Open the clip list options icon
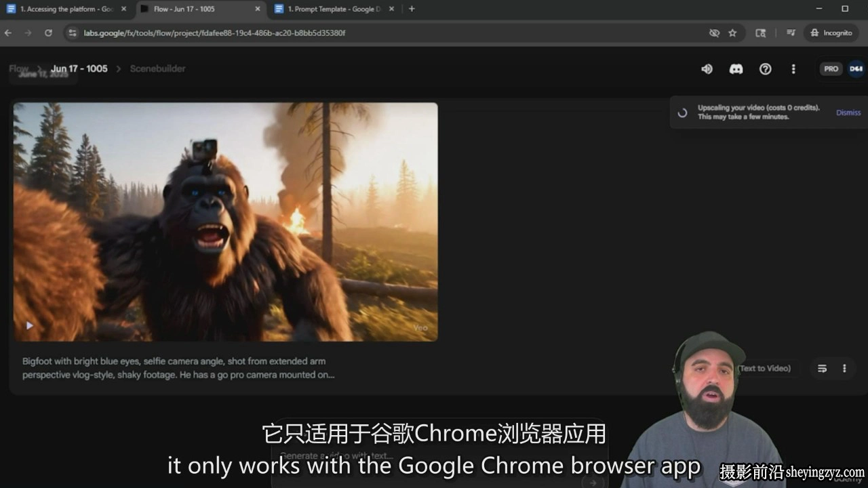868x488 pixels. tap(822, 369)
